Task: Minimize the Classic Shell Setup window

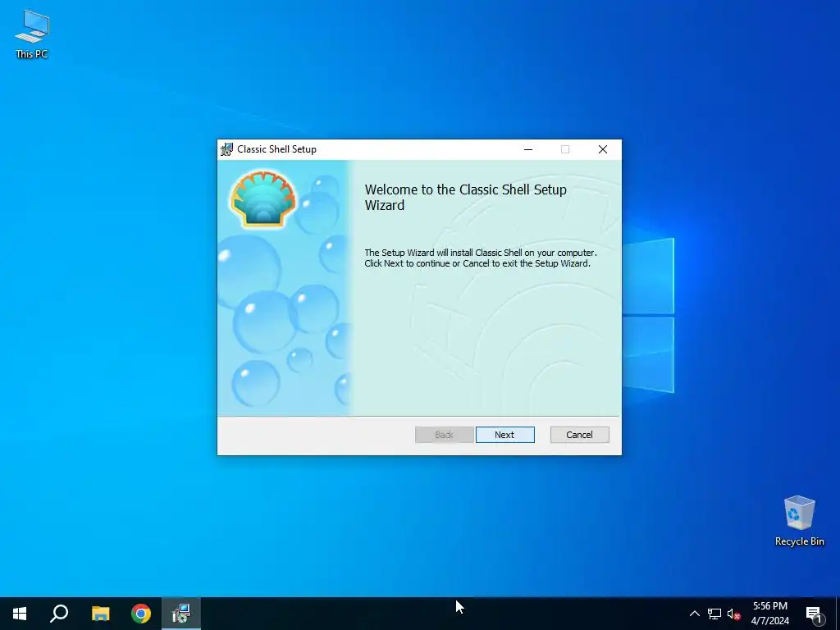Action: point(528,149)
